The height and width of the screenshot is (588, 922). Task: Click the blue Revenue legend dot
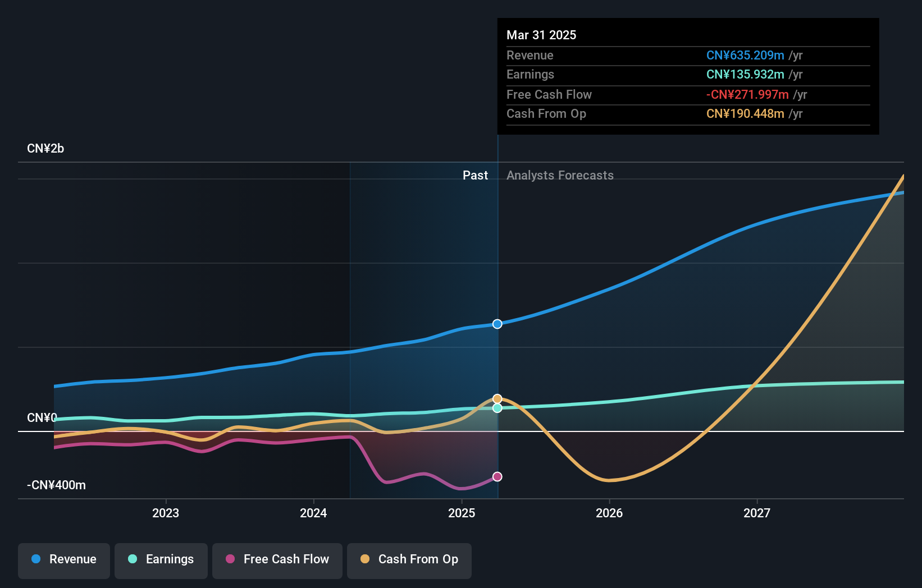click(x=36, y=559)
